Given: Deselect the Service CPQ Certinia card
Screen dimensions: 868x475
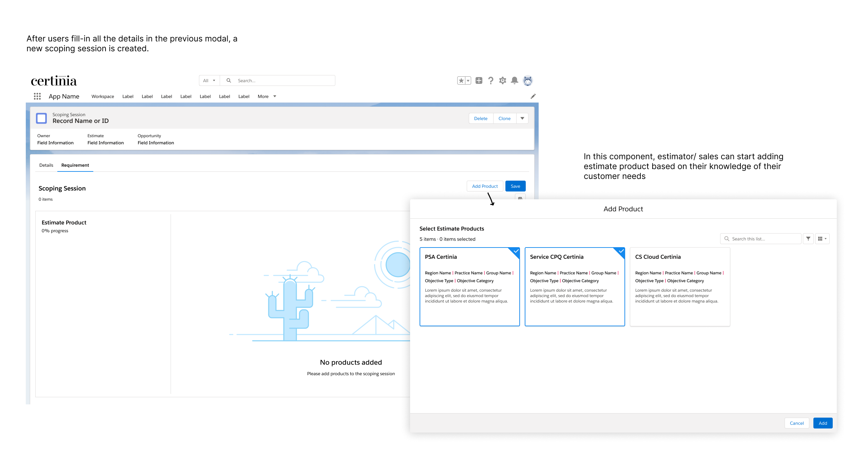Looking at the screenshot, I should (x=575, y=287).
